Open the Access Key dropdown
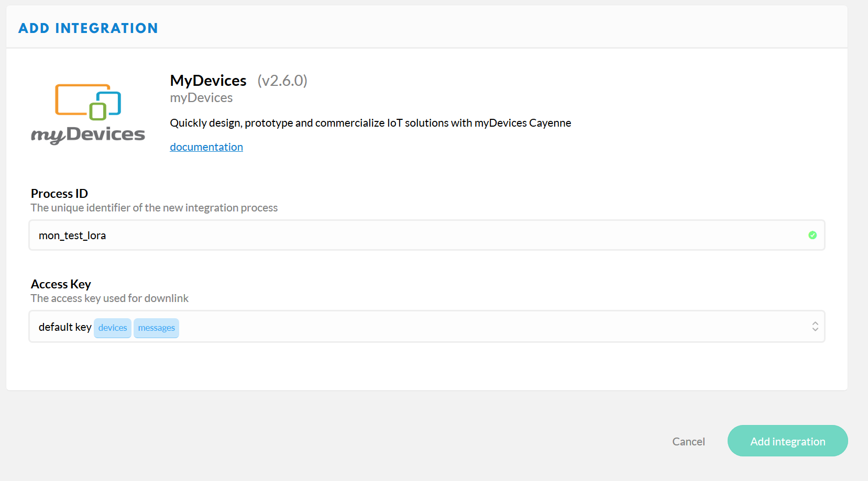 pos(427,327)
